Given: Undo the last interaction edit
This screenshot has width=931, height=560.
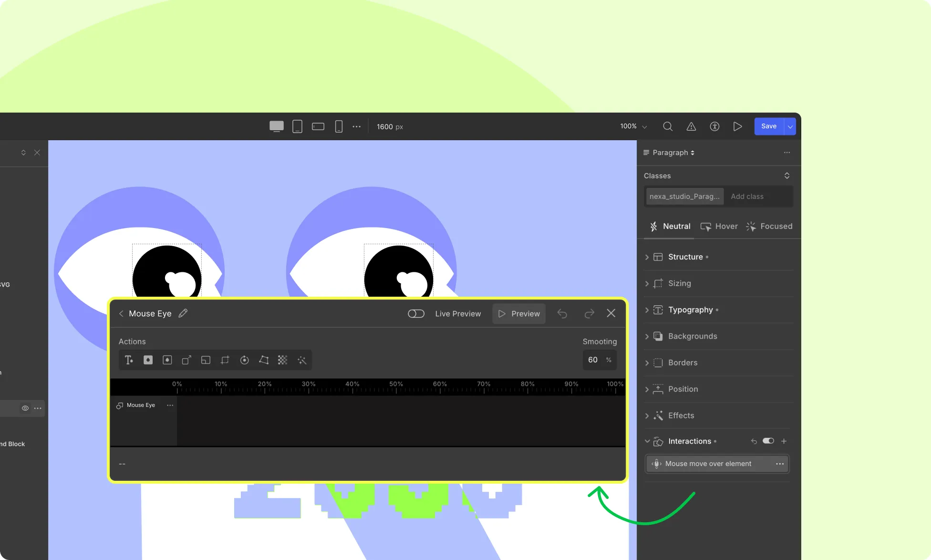Looking at the screenshot, I should pos(562,314).
